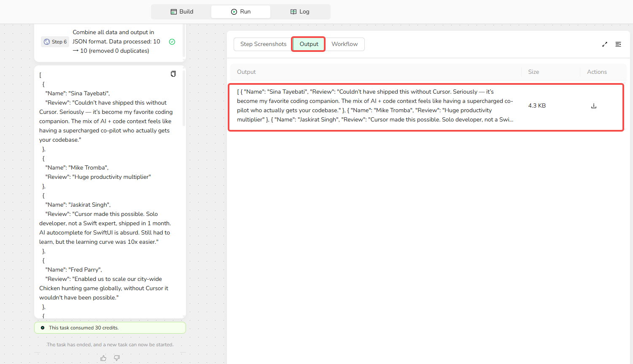Download the 4.3 KB output file
Image resolution: width=633 pixels, height=364 pixels.
593,106
